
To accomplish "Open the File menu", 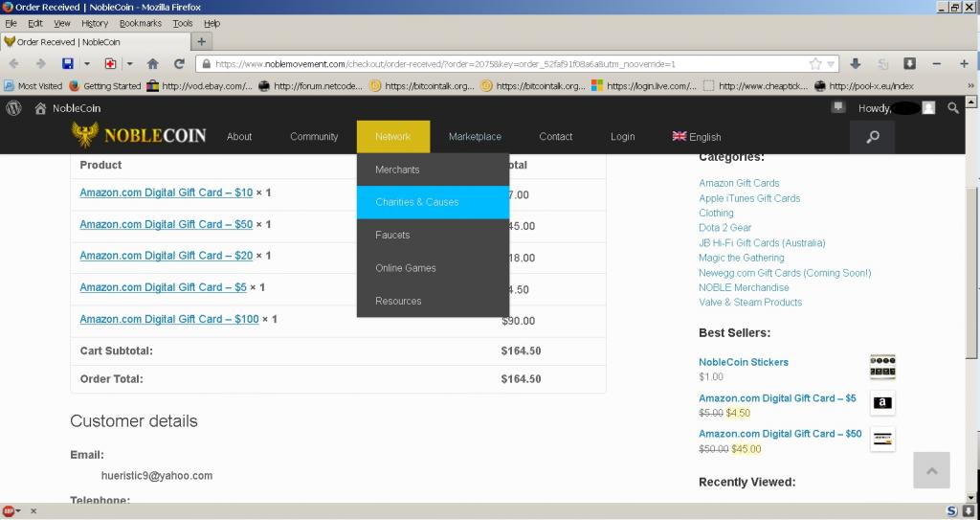I will pyautogui.click(x=11, y=23).
